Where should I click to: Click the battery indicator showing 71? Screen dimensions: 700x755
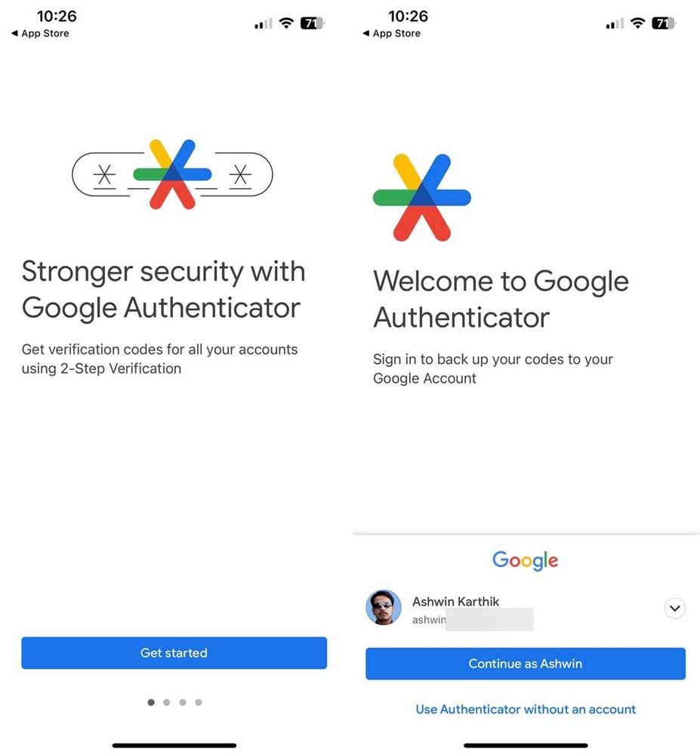(x=663, y=23)
